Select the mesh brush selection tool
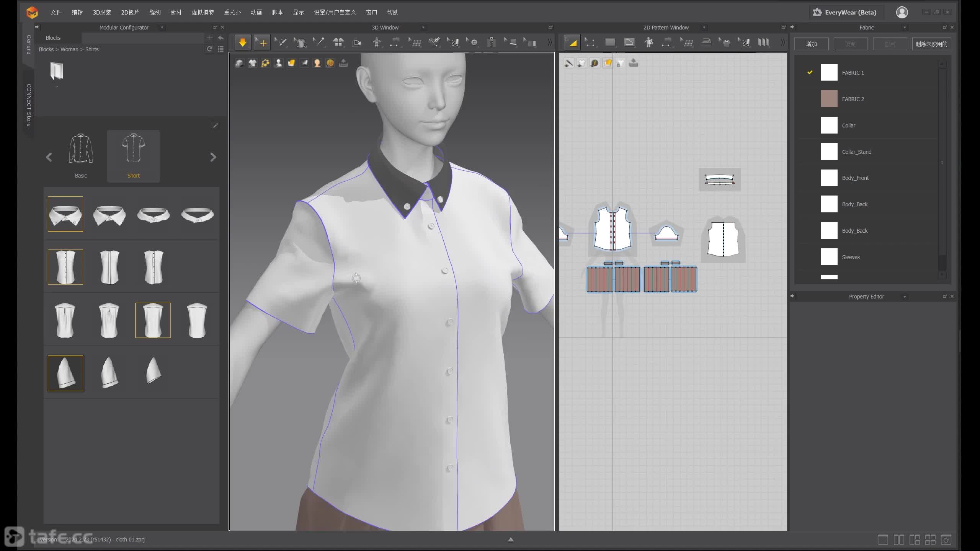The image size is (980, 551). pyautogui.click(x=281, y=42)
